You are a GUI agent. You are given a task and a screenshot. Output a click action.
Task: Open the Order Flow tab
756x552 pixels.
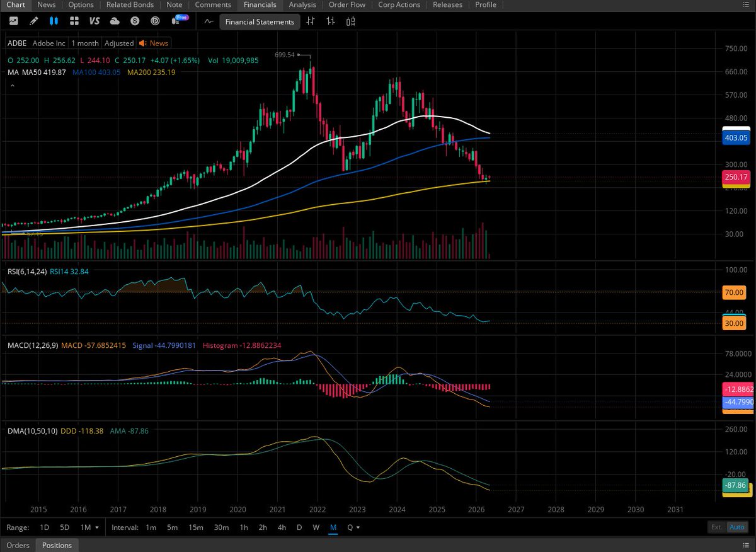click(x=347, y=4)
